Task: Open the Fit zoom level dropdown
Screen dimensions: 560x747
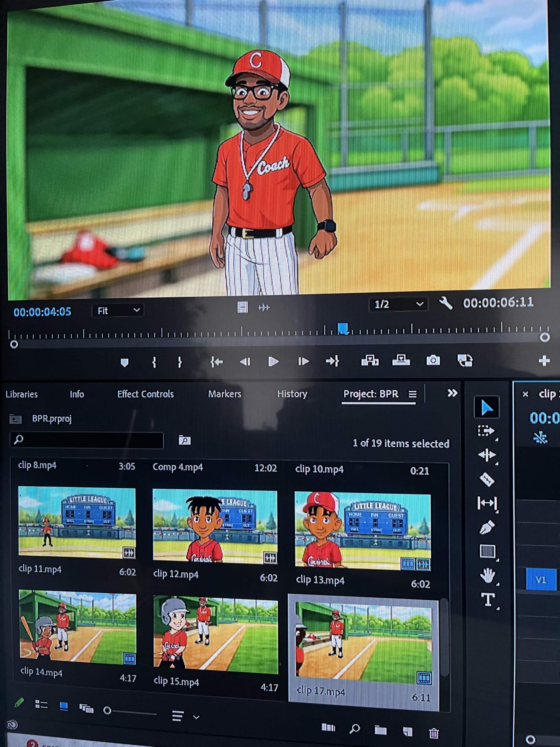Action: [118, 310]
